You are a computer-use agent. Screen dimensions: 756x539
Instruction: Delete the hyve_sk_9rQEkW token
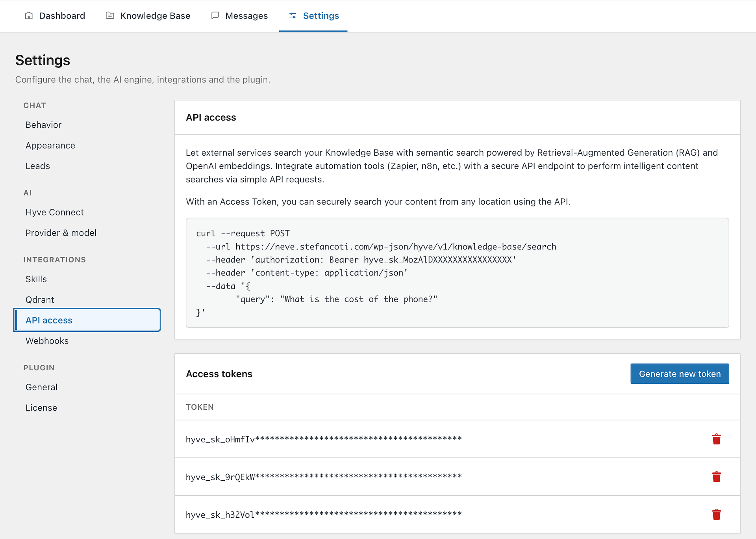[716, 477]
